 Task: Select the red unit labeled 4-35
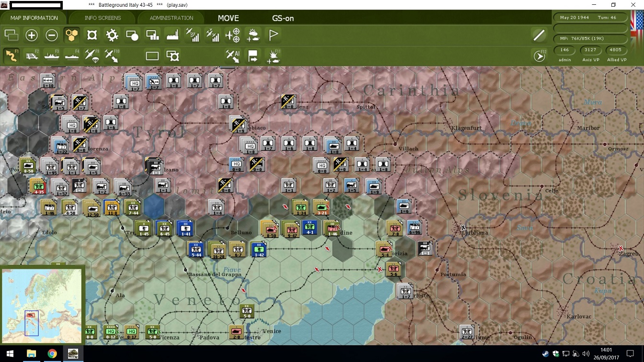pos(38,186)
